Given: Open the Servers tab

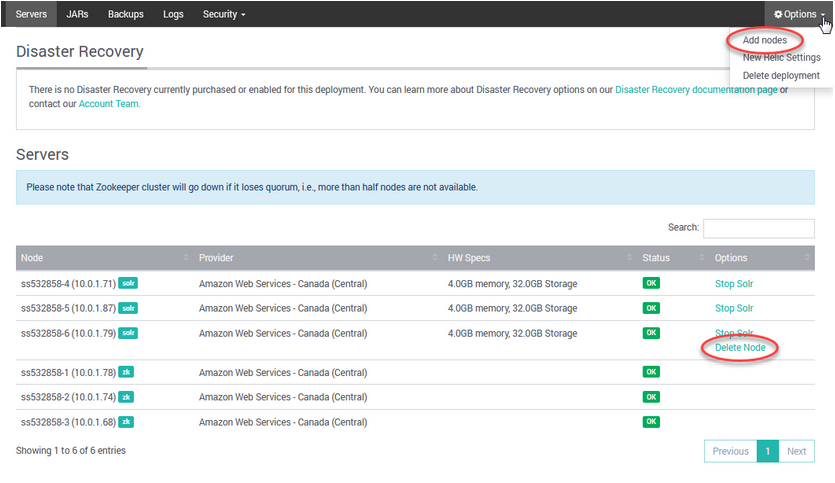Looking at the screenshot, I should click(x=31, y=14).
